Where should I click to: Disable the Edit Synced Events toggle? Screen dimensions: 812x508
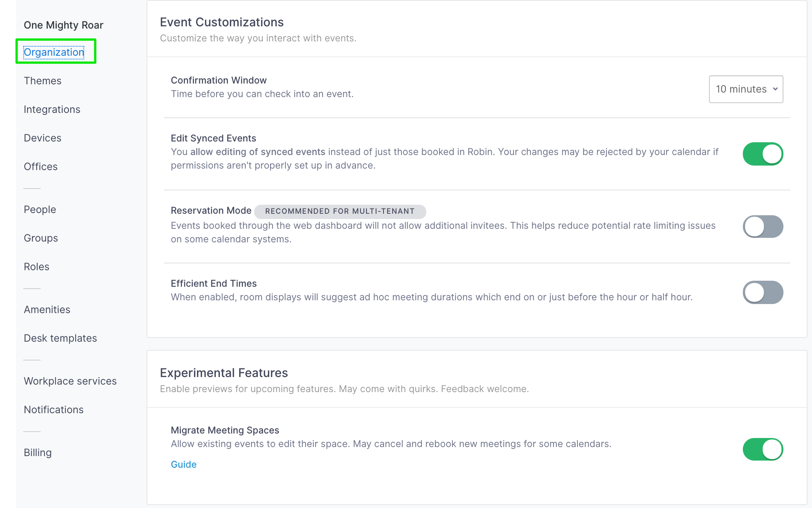(x=763, y=154)
